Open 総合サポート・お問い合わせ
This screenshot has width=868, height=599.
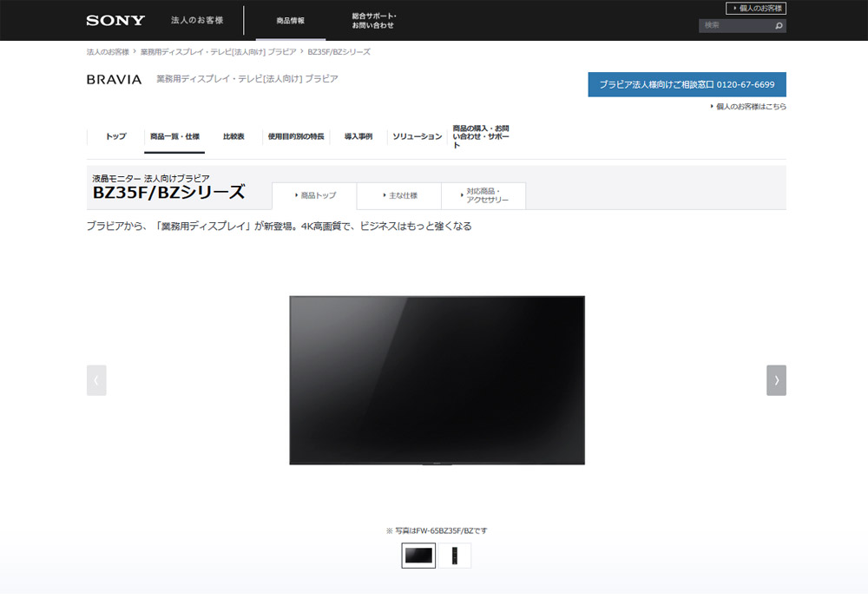373,20
